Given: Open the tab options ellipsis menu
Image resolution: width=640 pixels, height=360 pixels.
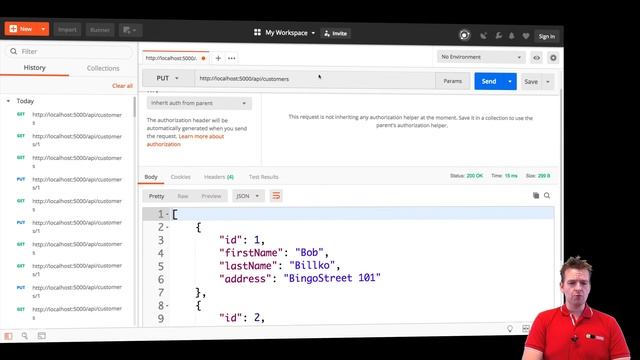Looking at the screenshot, I should (x=231, y=58).
